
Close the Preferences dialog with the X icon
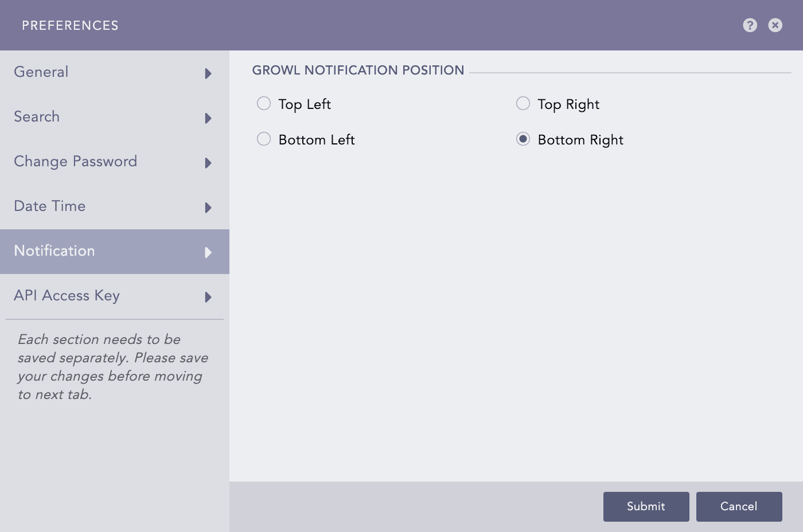click(775, 25)
